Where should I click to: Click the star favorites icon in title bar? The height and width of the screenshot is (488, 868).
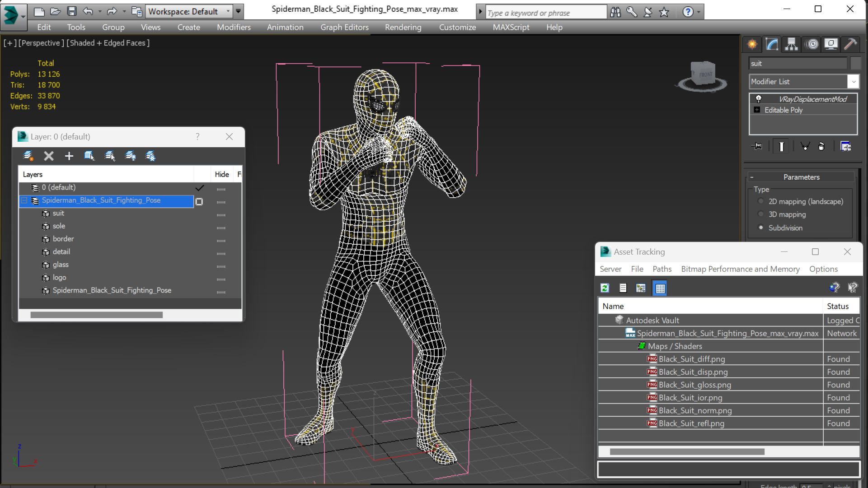click(x=664, y=12)
